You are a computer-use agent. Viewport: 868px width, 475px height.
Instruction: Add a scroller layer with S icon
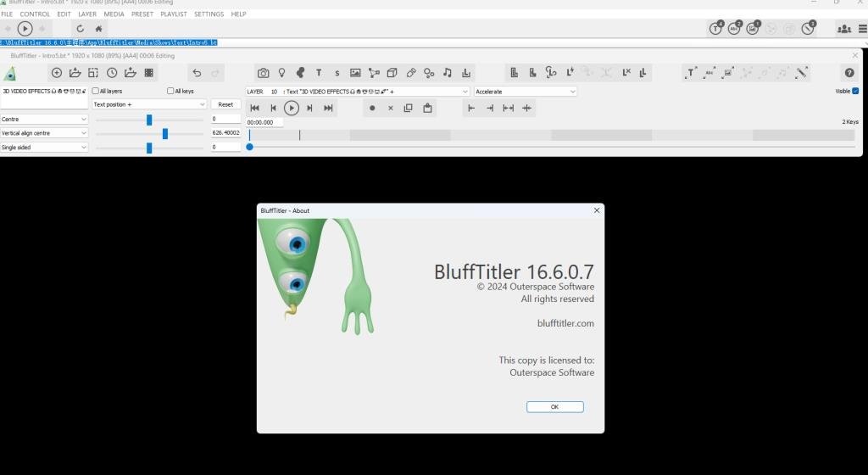[337, 73]
